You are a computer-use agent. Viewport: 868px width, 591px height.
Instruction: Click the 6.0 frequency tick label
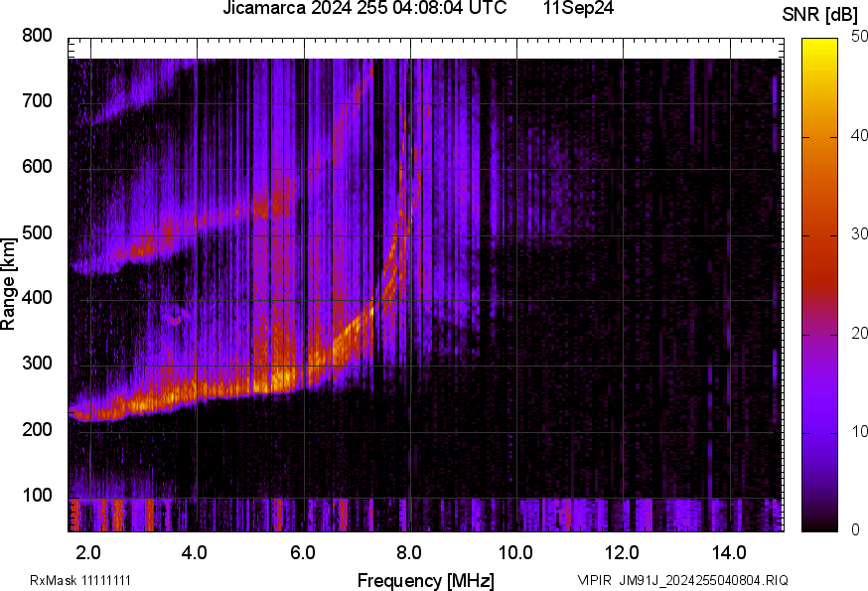click(x=303, y=551)
